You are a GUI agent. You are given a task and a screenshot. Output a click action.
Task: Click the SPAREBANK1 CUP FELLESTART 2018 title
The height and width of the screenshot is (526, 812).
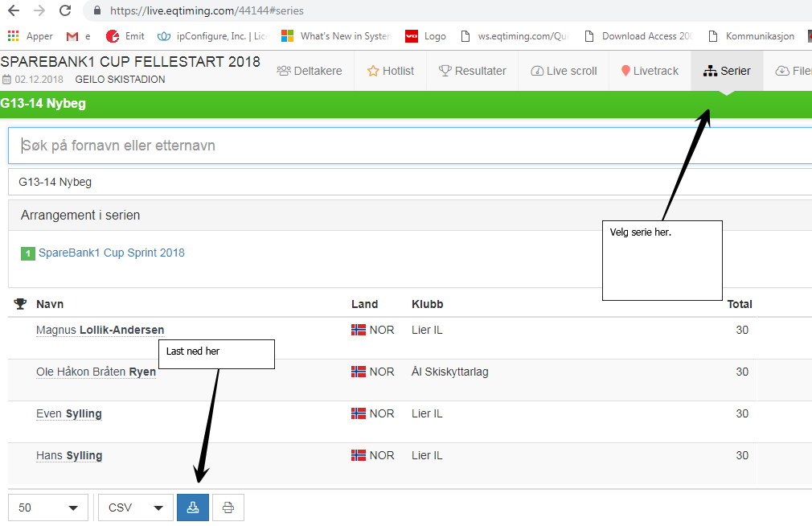[x=130, y=62]
